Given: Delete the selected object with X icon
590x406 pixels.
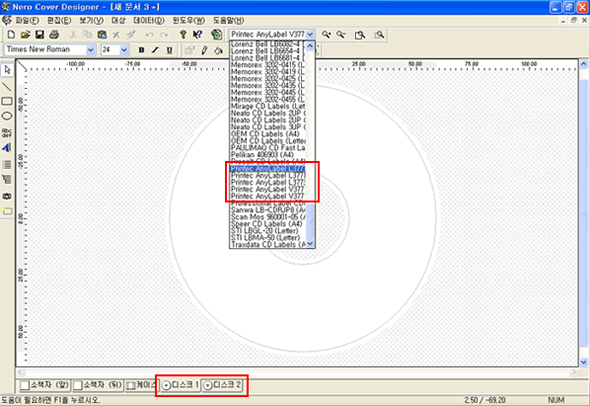Looking at the screenshot, I should (116, 35).
